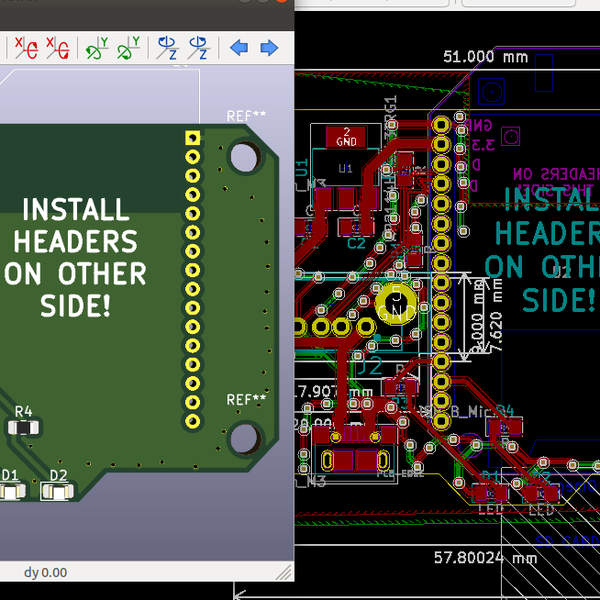Select the D2 LED in the 3D viewer
The width and height of the screenshot is (600, 600).
pos(57,492)
